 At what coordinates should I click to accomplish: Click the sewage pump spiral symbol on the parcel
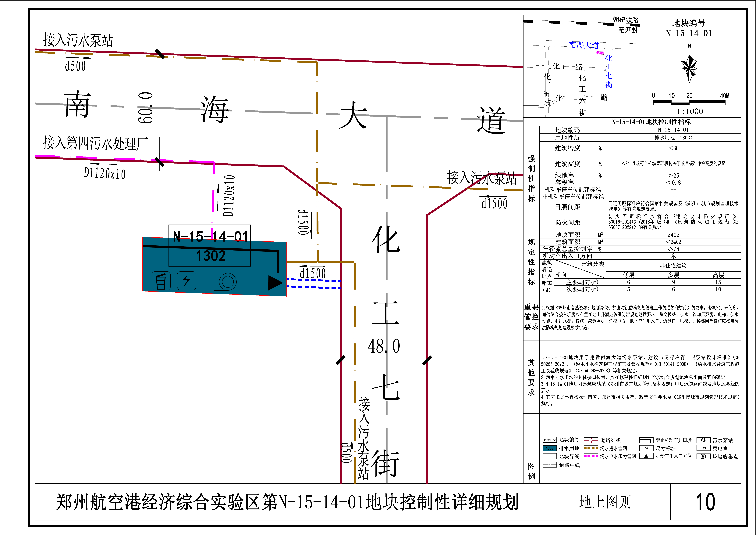click(228, 282)
